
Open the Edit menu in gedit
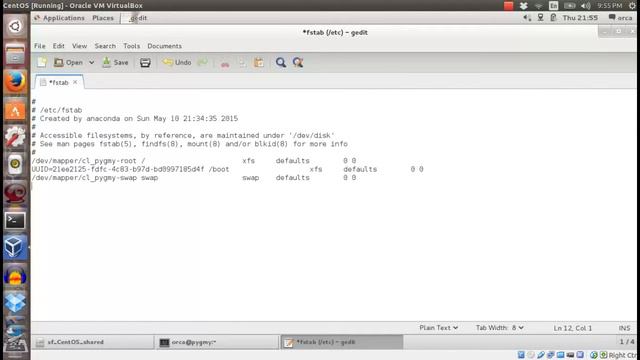coord(58,46)
